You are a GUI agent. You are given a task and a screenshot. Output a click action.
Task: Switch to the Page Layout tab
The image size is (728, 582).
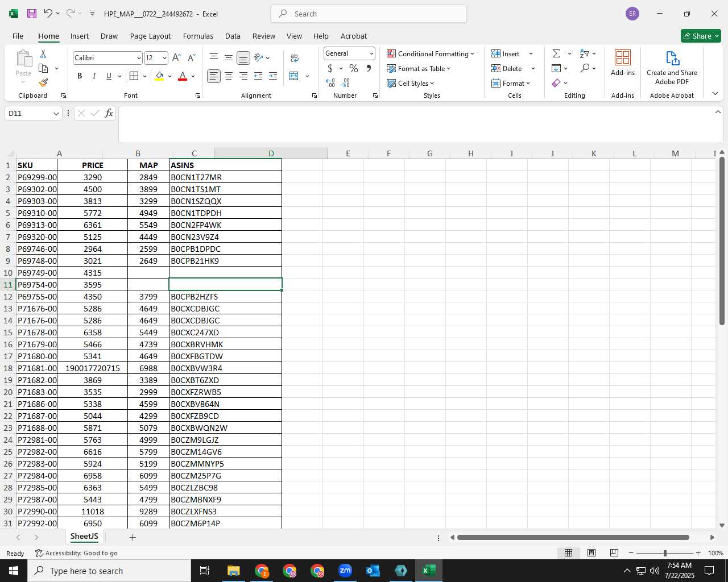[150, 36]
